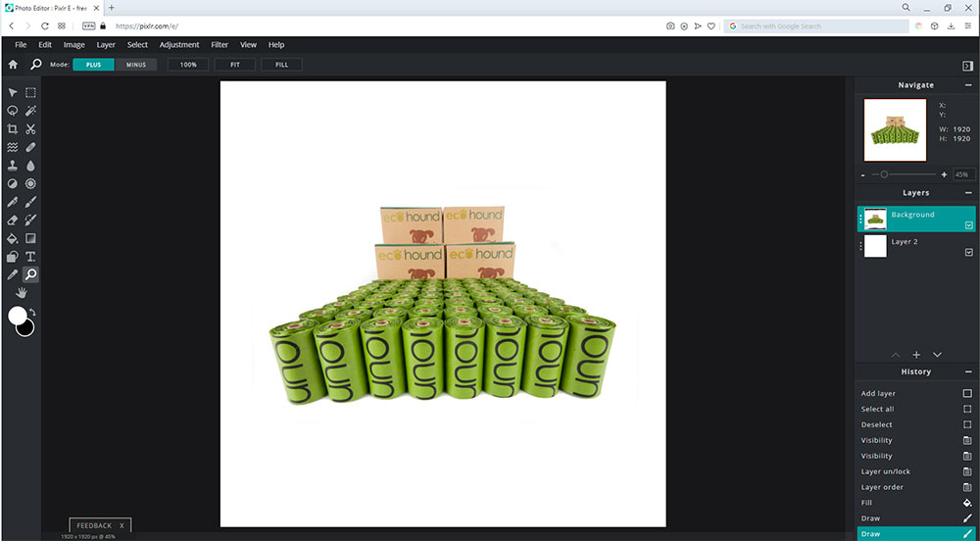Switch zoom mode to PLUS
This screenshot has width=980, height=541.
[94, 65]
